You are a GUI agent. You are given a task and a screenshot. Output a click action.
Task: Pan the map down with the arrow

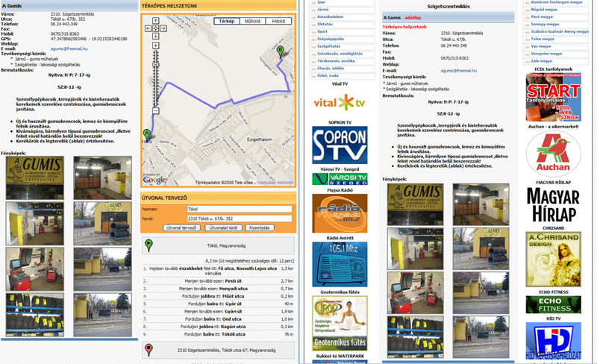coord(155,36)
